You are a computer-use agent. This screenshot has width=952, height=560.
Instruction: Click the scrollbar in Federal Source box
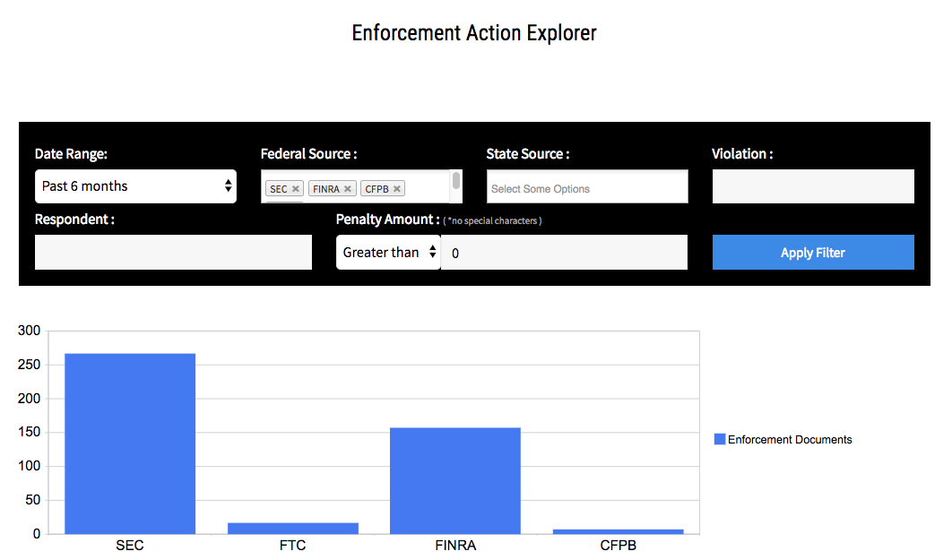tap(456, 182)
